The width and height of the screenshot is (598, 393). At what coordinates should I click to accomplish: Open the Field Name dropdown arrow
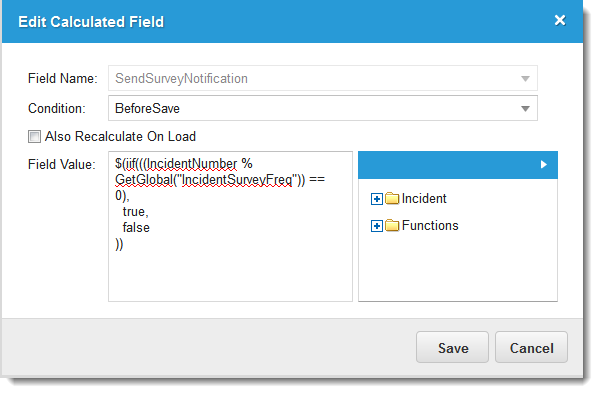(525, 79)
